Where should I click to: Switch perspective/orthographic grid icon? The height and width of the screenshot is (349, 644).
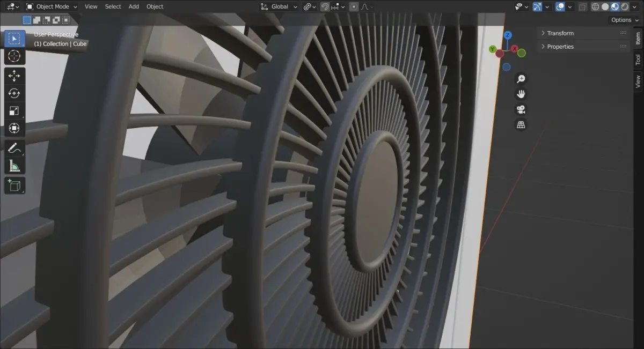pyautogui.click(x=521, y=124)
